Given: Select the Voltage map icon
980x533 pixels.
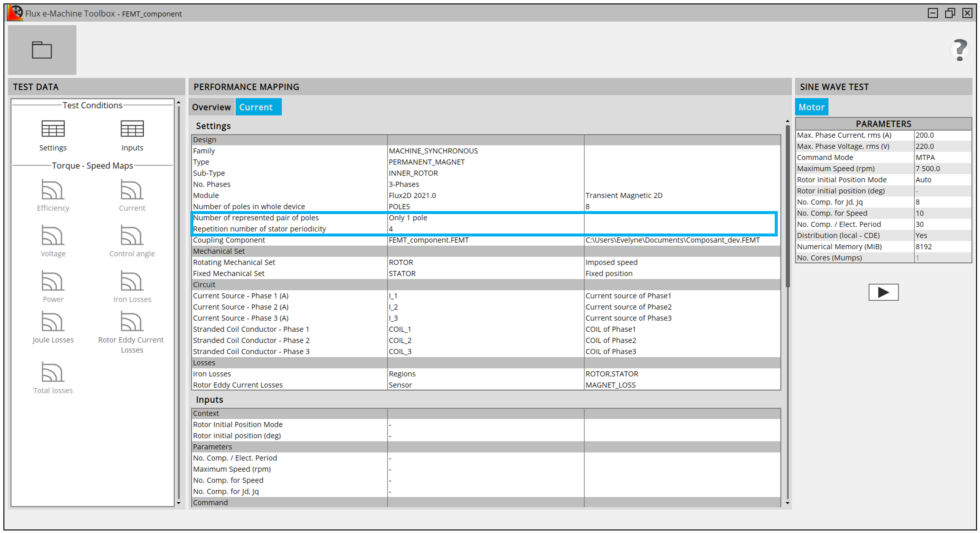Looking at the screenshot, I should coord(53,236).
